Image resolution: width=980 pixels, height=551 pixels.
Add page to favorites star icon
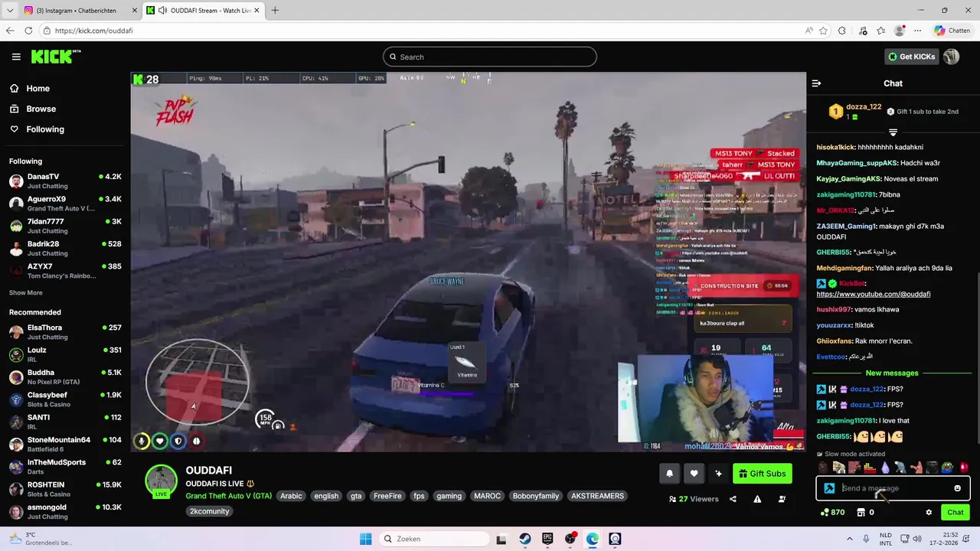823,31
